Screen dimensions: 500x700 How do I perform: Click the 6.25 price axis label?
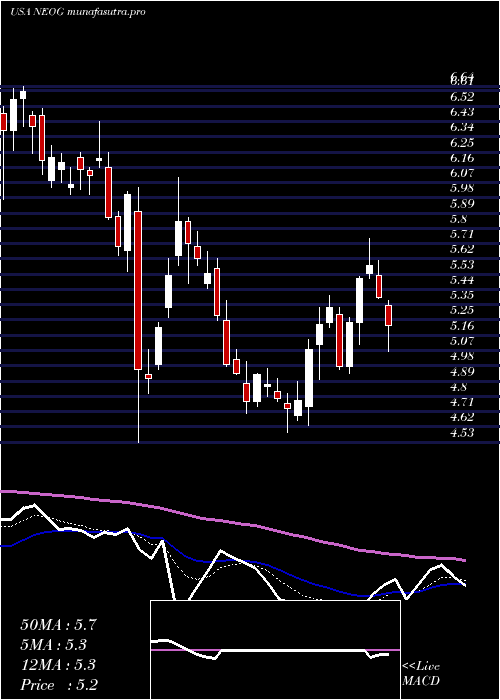click(x=462, y=143)
